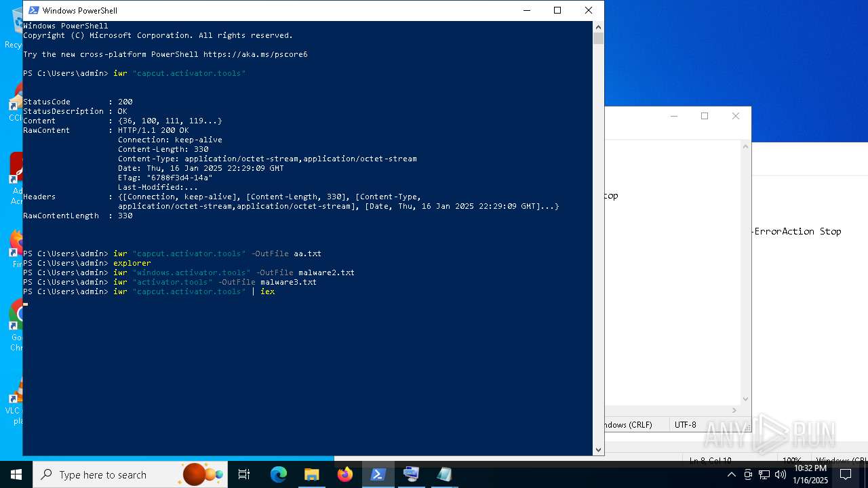Open the volume control tray icon
The width and height of the screenshot is (868, 488).
[x=781, y=474]
